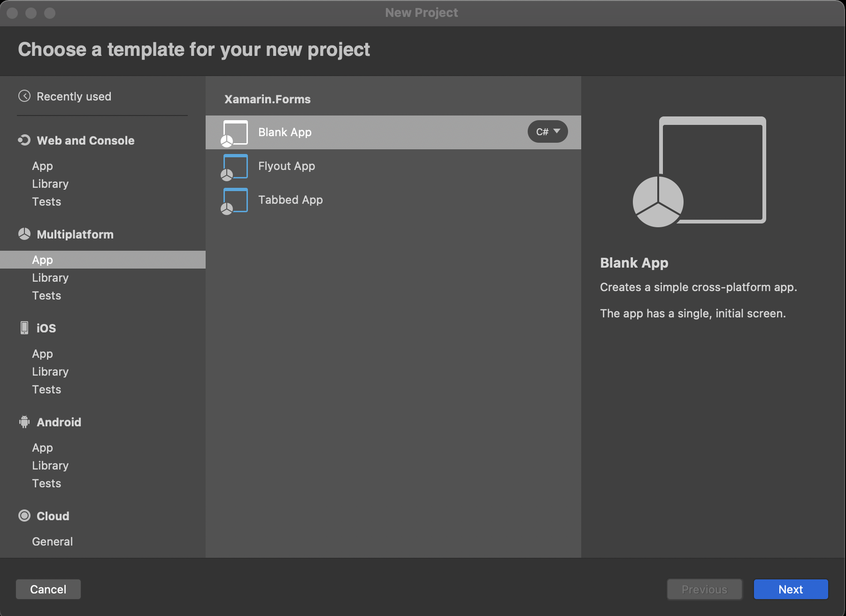This screenshot has height=616, width=846.
Task: Click the Cancel button
Action: click(x=48, y=589)
